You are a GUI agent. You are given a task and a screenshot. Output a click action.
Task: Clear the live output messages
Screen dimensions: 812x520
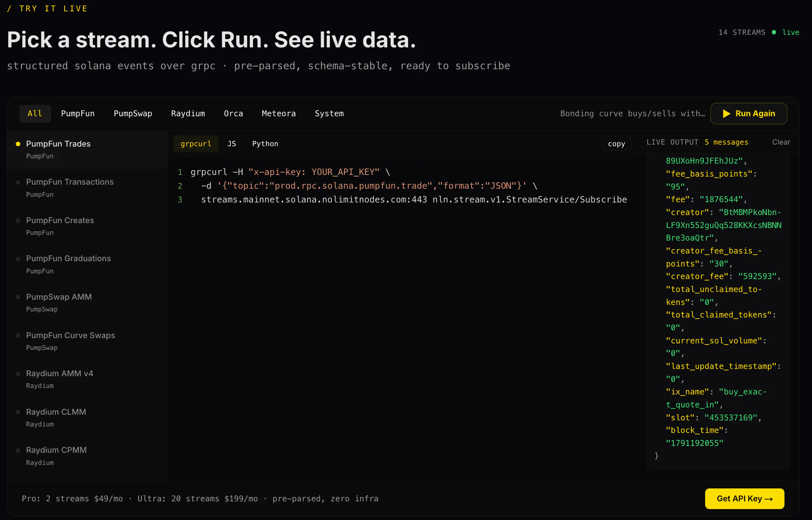tap(781, 142)
